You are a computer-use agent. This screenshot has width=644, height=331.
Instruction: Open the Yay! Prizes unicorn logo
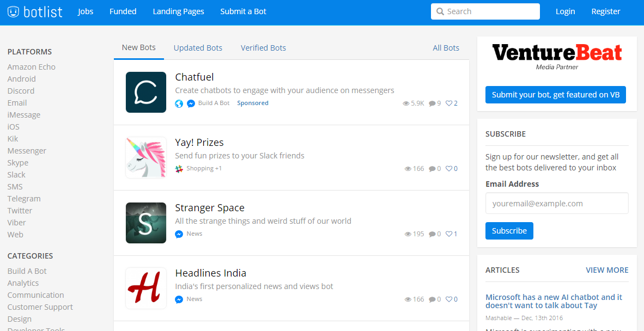coord(146,157)
